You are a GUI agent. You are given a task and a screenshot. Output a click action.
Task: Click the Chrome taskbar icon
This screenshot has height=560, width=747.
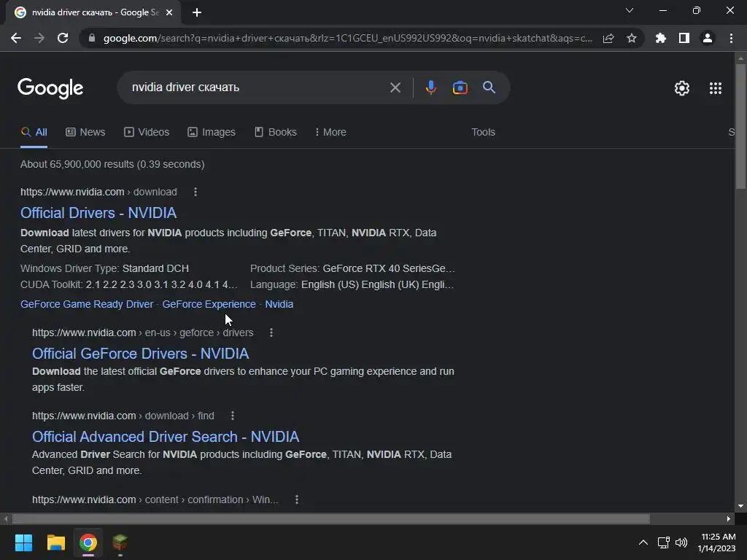(88, 542)
